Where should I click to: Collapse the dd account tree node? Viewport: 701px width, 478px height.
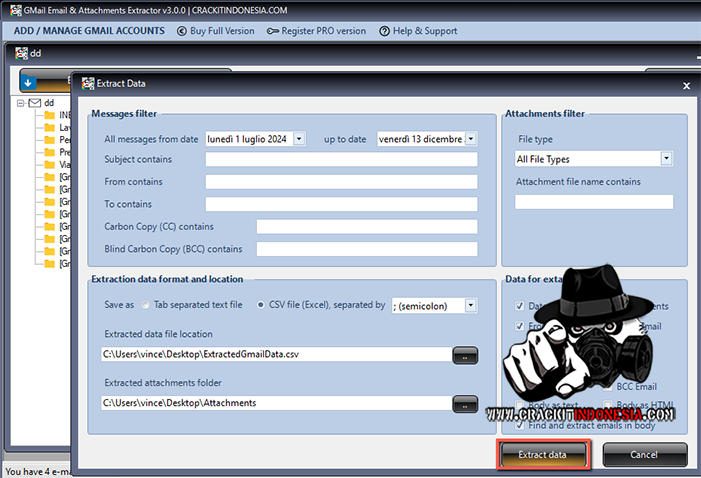pos(20,103)
